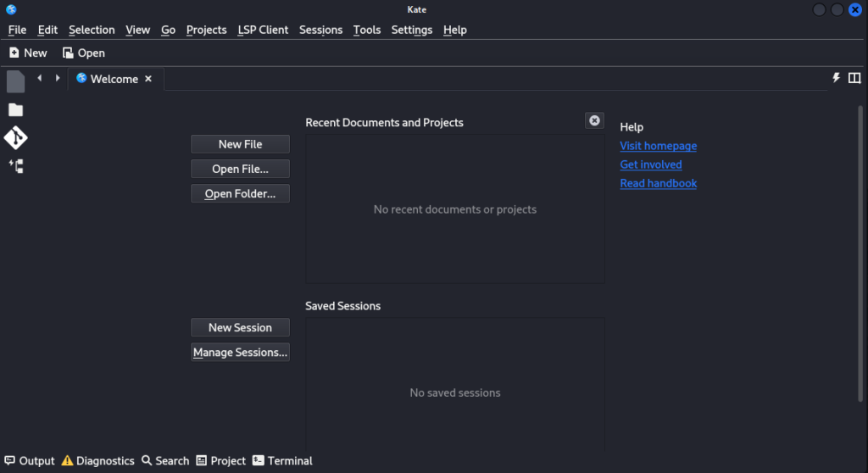
Task: Maximize the Kate window
Action: coord(837,9)
